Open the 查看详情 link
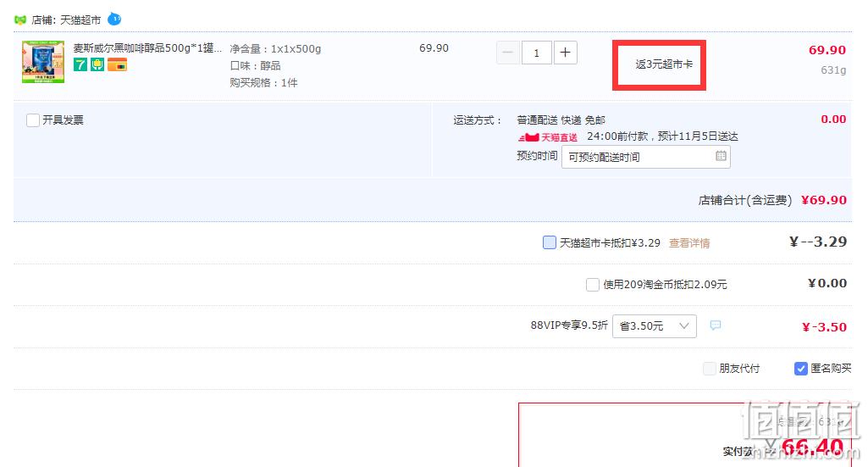 click(x=689, y=242)
